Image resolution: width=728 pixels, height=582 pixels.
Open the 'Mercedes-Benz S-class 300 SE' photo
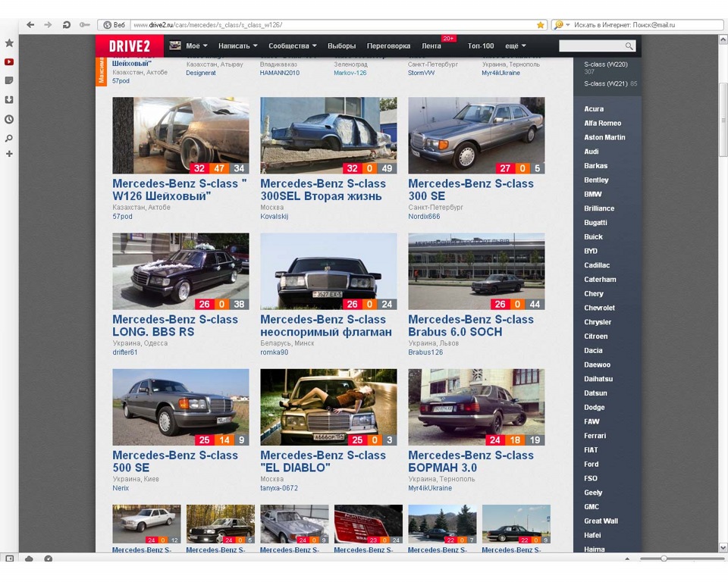[x=476, y=136]
